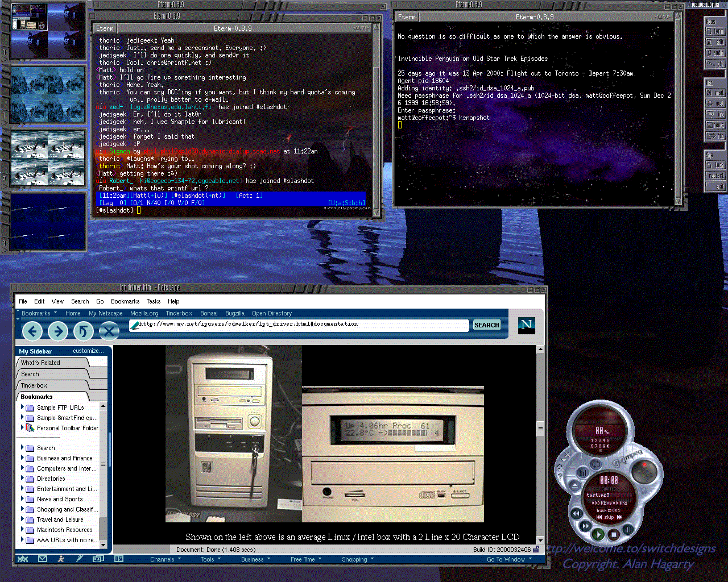Launch edit from the Apps panel

(x=715, y=42)
